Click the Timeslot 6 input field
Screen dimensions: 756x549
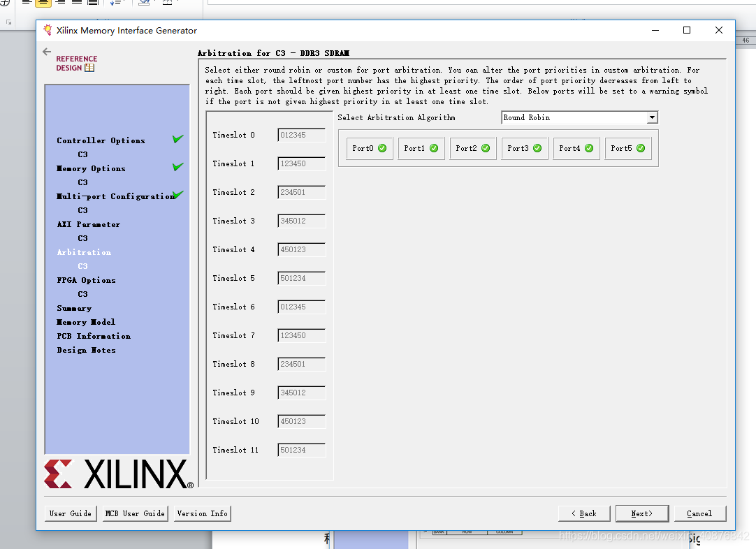tap(302, 307)
